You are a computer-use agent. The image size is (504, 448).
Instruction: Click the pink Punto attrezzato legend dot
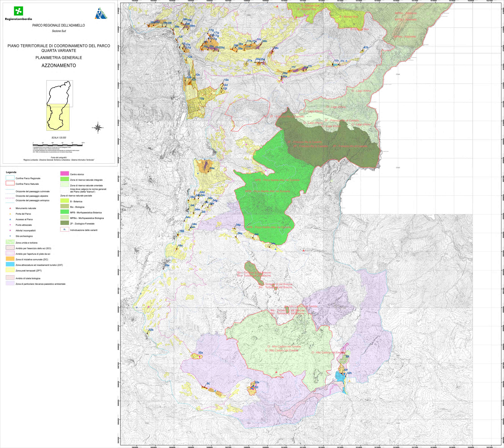point(10,225)
